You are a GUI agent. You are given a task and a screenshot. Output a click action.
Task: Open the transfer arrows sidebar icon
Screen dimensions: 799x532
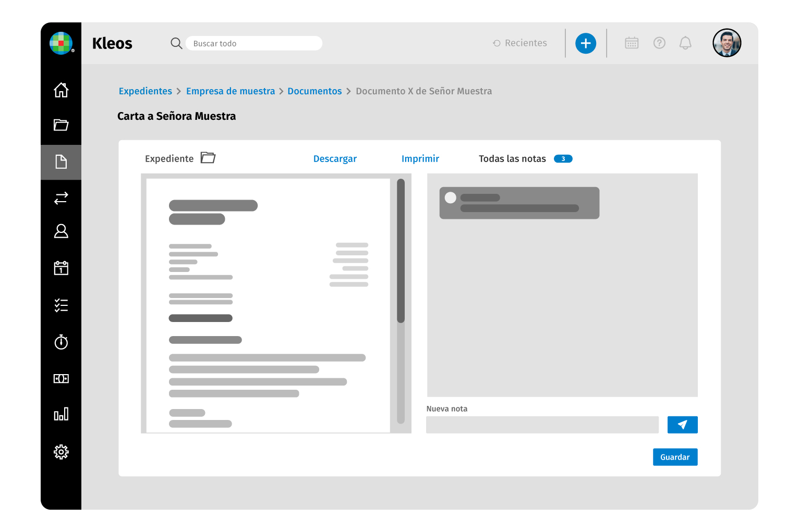[61, 198]
